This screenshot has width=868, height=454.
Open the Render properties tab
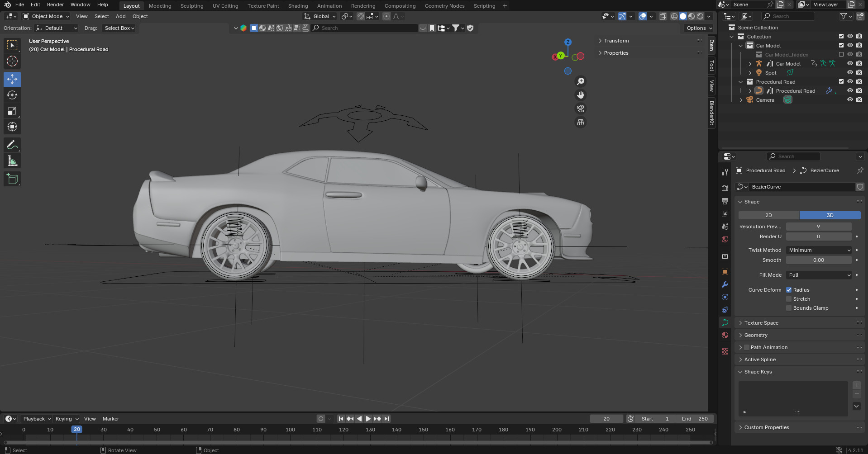pyautogui.click(x=725, y=188)
